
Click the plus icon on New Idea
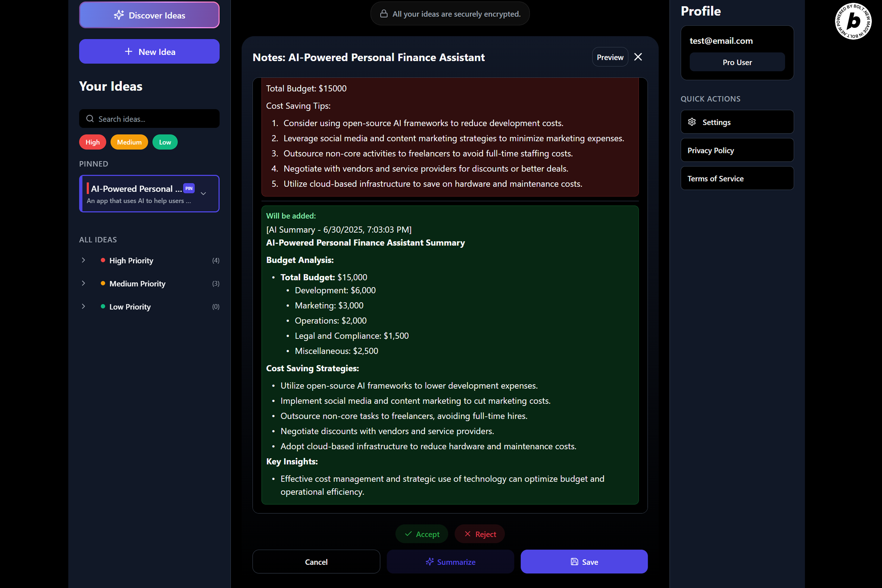coord(129,51)
